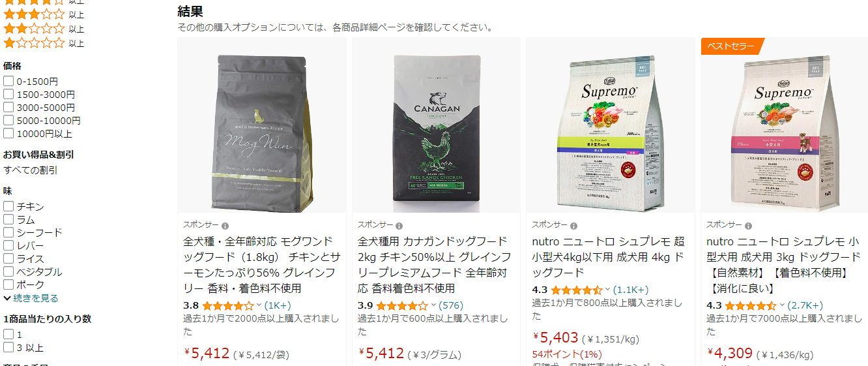This screenshot has width=868, height=366.
Task: Open the (1.1K+) reviews count link
Action: pos(631,290)
